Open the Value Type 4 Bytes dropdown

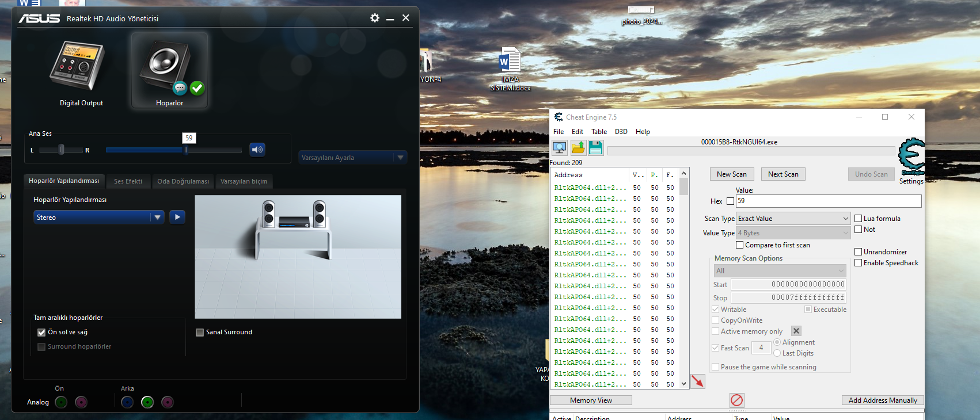point(793,233)
